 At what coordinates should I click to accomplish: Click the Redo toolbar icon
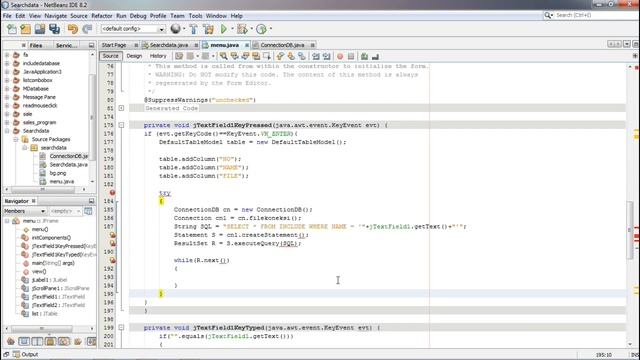point(87,29)
